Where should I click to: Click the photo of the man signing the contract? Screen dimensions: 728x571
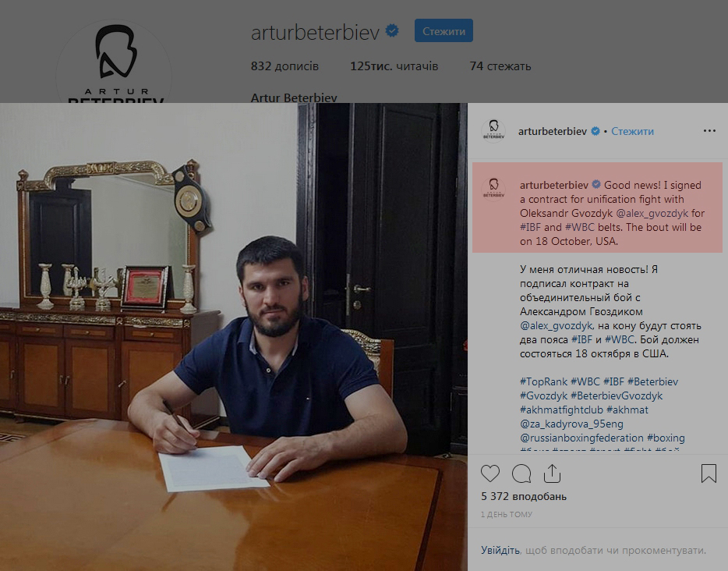point(234,337)
